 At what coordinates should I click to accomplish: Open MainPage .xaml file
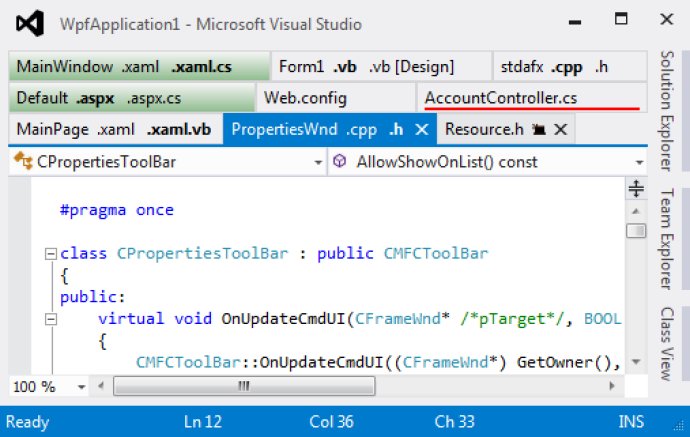[115, 129]
